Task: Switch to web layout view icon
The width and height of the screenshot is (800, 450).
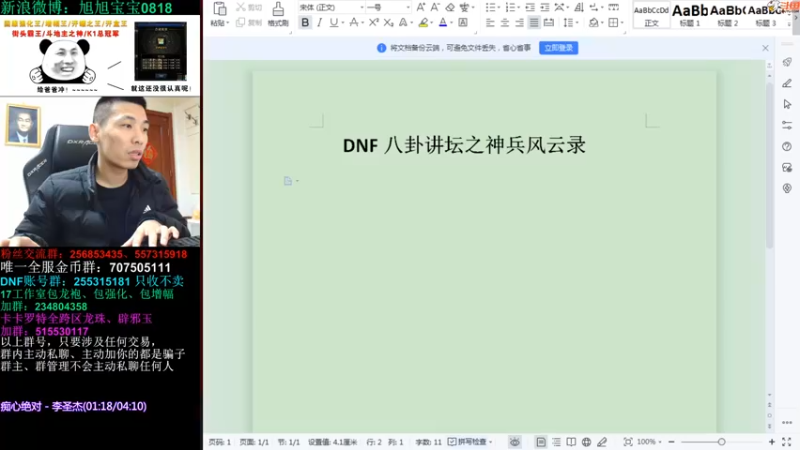Action: [x=587, y=442]
